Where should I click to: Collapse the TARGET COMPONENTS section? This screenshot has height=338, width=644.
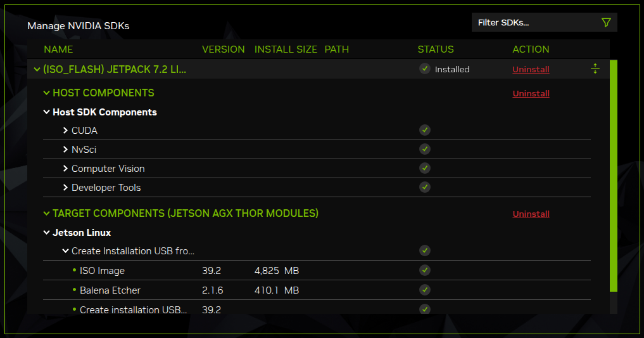pyautogui.click(x=46, y=214)
